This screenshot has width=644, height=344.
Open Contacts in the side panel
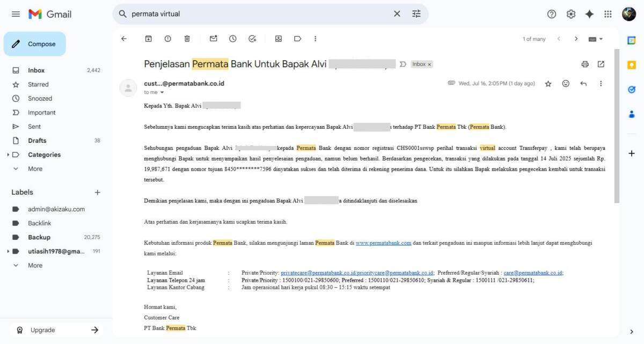coord(632,114)
